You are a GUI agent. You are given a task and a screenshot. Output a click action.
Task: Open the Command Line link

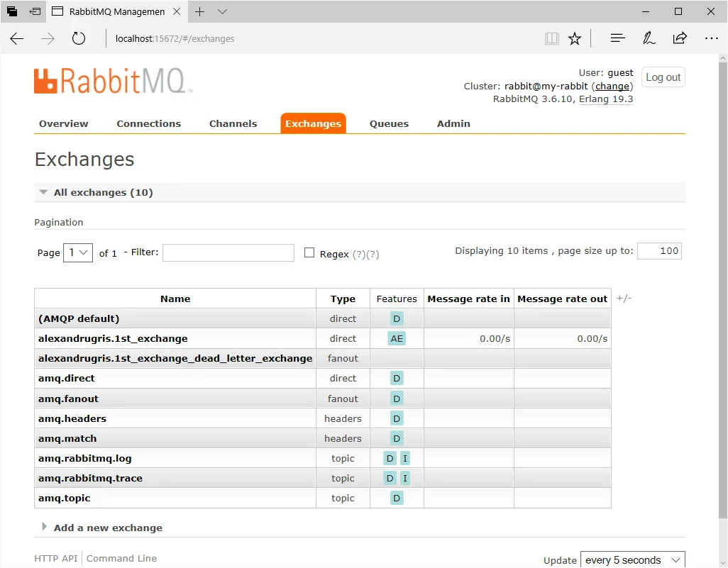(x=121, y=558)
